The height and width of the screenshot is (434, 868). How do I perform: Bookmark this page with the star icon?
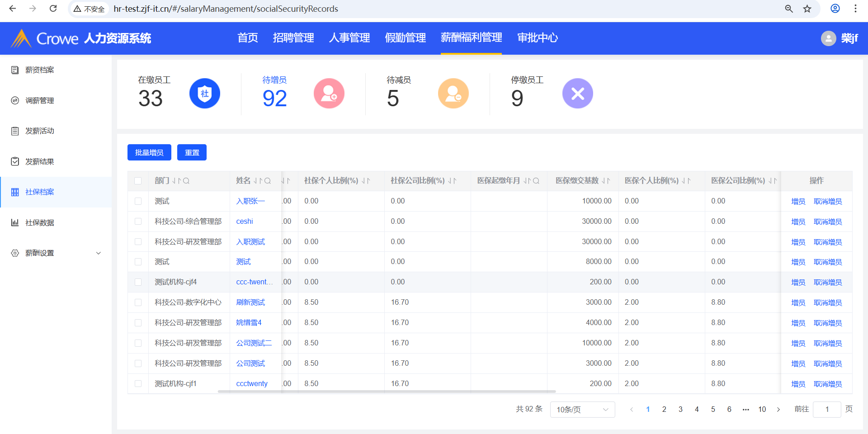pos(807,9)
